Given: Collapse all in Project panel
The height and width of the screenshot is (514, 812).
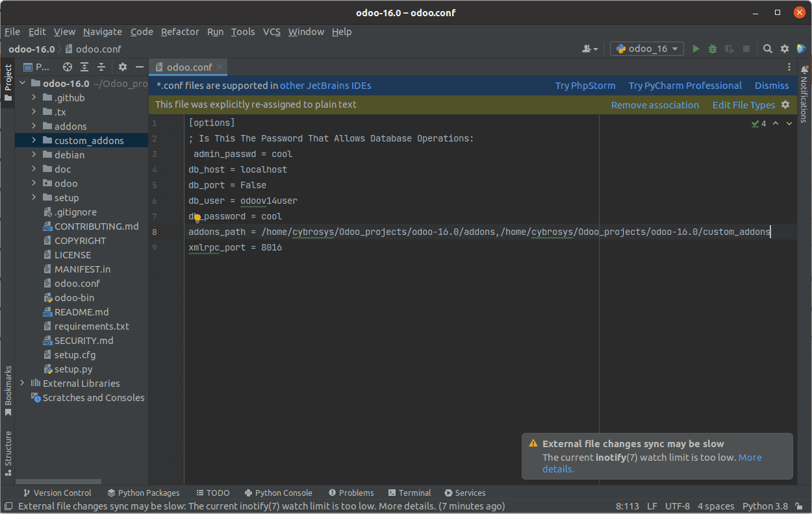Looking at the screenshot, I should coord(101,67).
